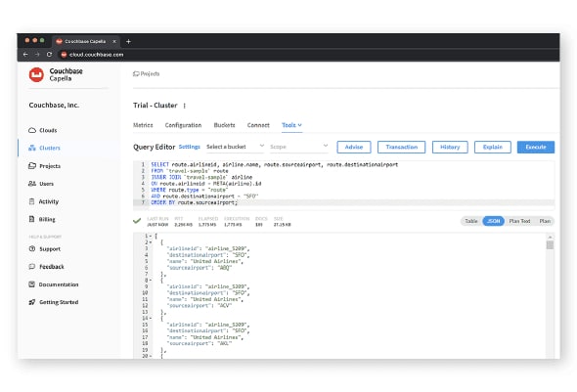
Task: Expand the Tools dropdown tab
Action: coord(291,125)
